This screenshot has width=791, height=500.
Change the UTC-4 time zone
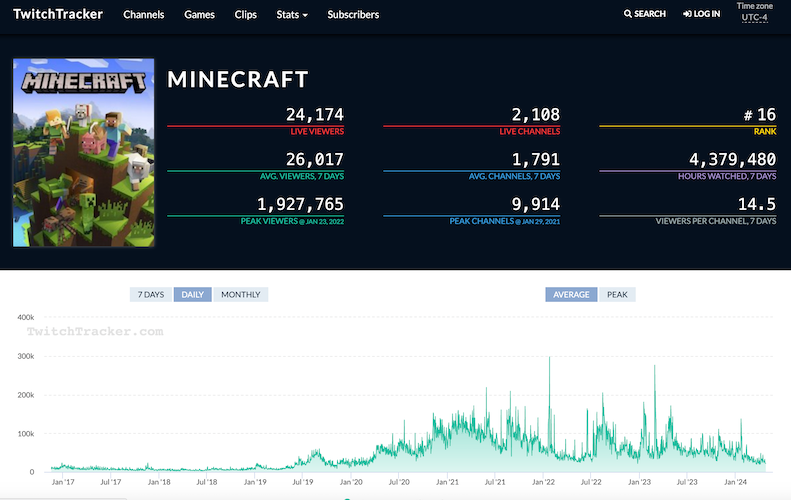coord(753,18)
